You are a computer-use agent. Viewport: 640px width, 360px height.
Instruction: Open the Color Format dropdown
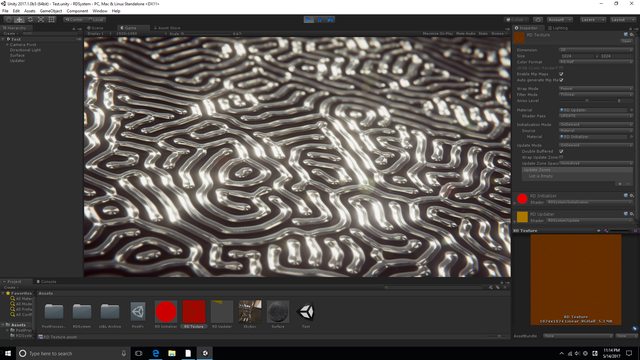(x=596, y=62)
